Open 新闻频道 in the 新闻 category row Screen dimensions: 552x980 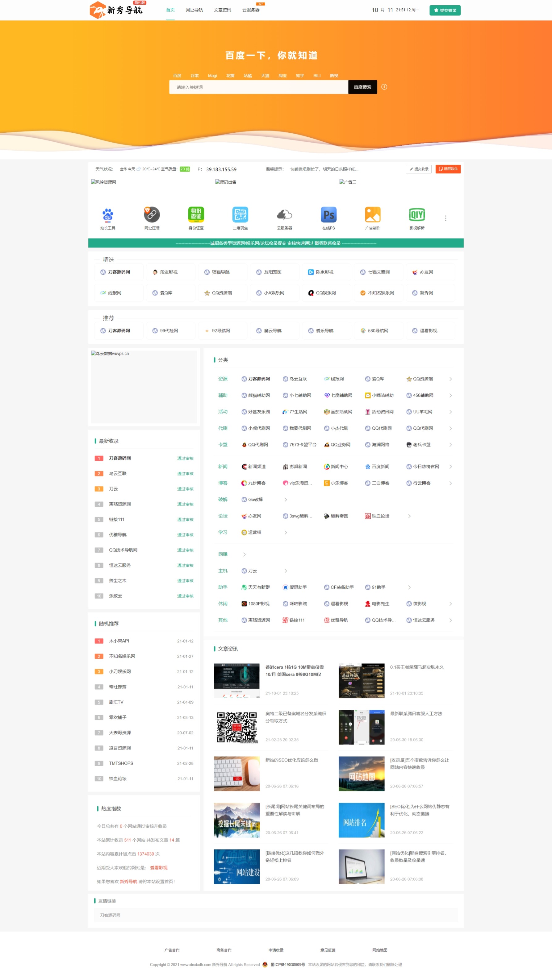[x=253, y=467]
